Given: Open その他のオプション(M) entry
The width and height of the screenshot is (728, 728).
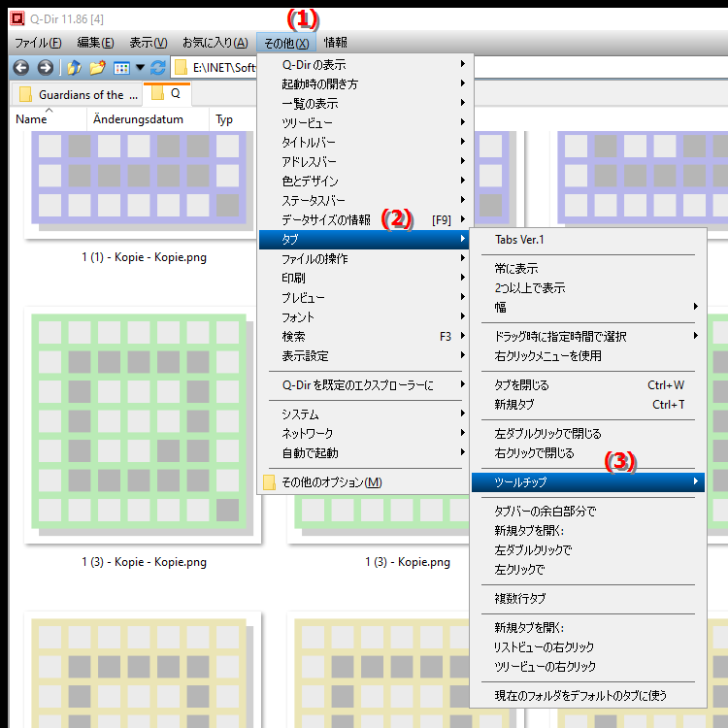Looking at the screenshot, I should pos(365,482).
